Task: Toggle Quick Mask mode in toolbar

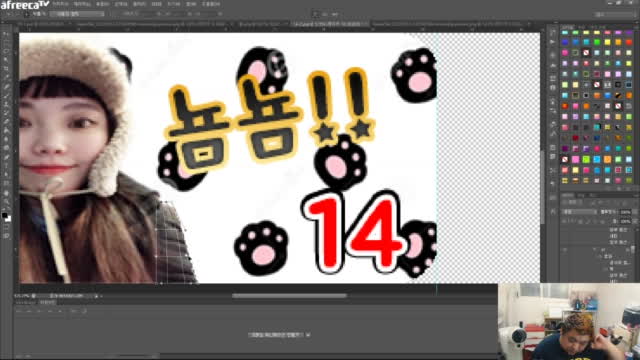Action: coord(6,228)
